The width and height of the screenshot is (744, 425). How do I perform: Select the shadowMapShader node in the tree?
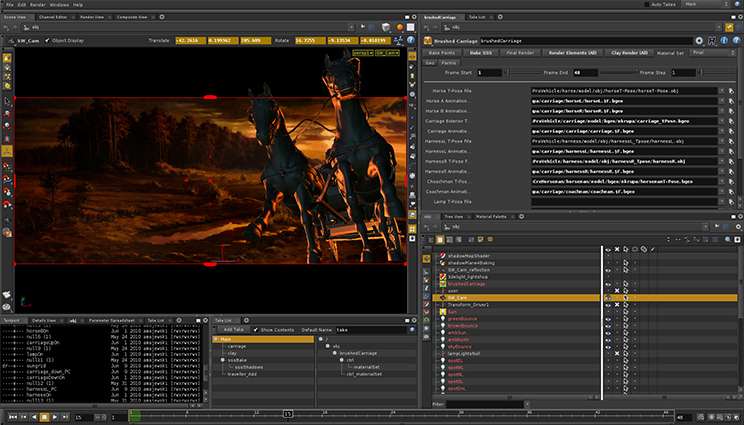468,256
